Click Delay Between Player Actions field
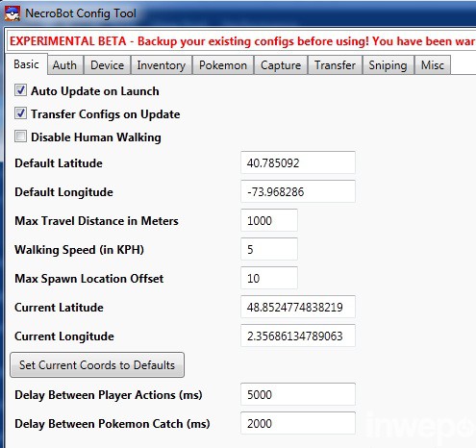 [298, 394]
